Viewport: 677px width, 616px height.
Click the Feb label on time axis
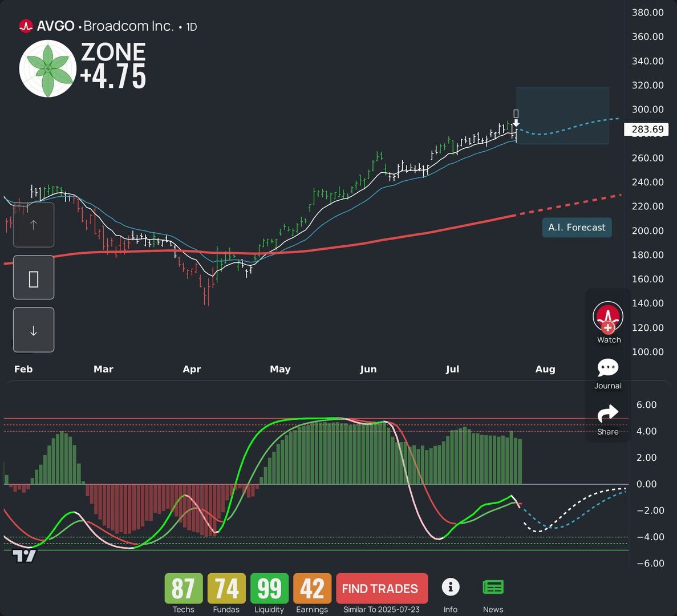(23, 369)
